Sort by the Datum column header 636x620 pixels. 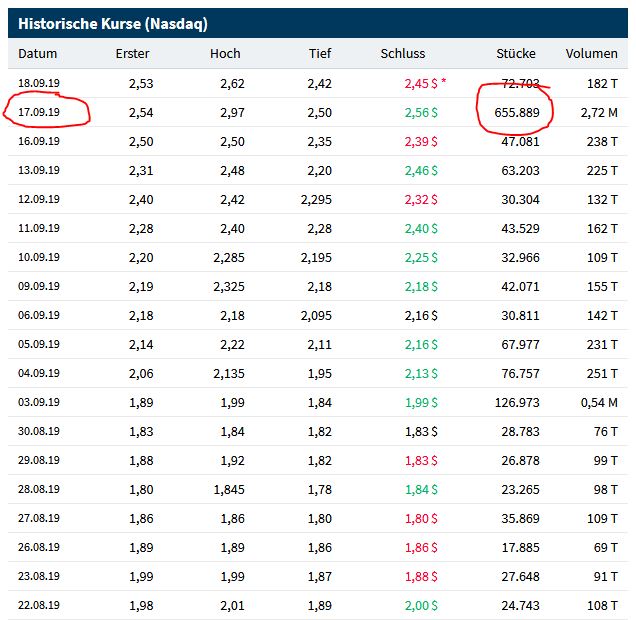[38, 54]
